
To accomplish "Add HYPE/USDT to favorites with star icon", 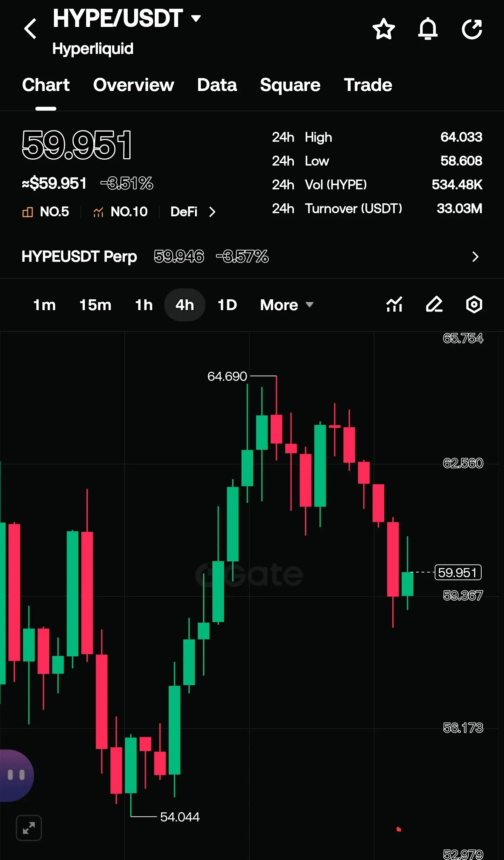I will coord(384,29).
